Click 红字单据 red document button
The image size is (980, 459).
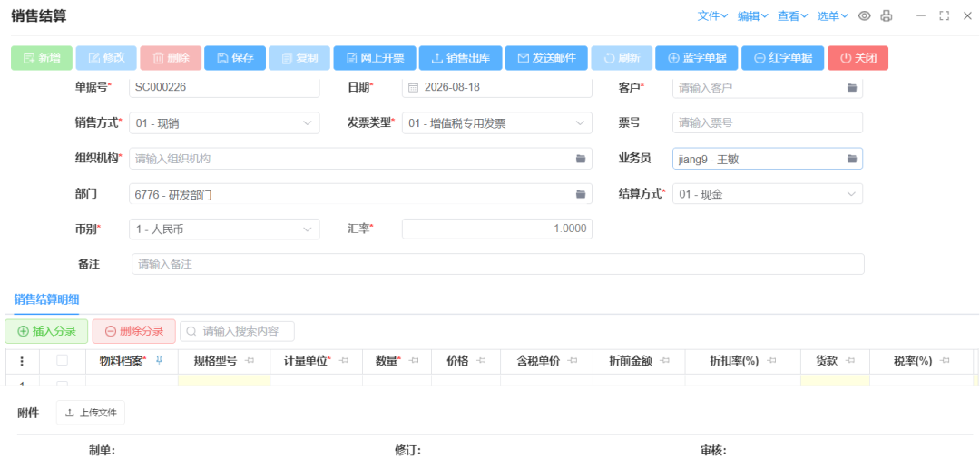click(x=783, y=58)
